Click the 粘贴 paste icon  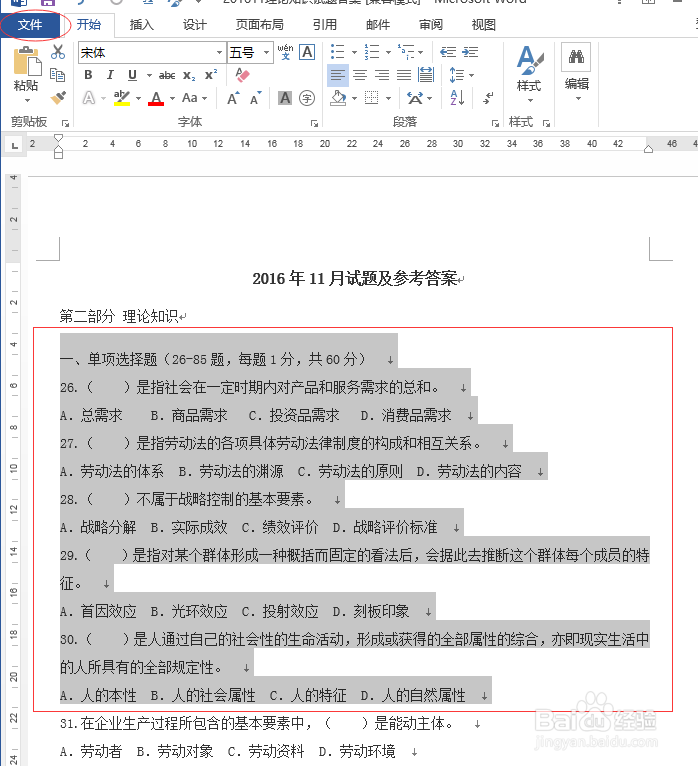click(x=26, y=61)
